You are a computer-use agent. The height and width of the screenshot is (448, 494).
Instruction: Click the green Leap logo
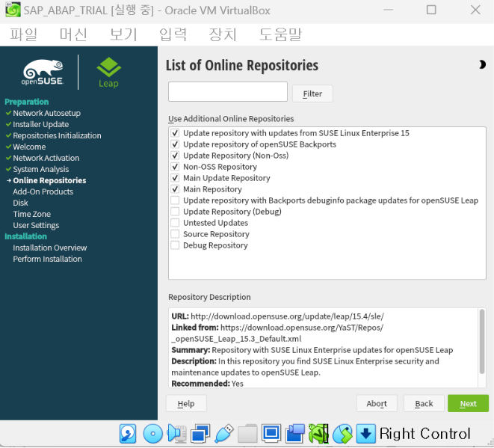pyautogui.click(x=108, y=73)
